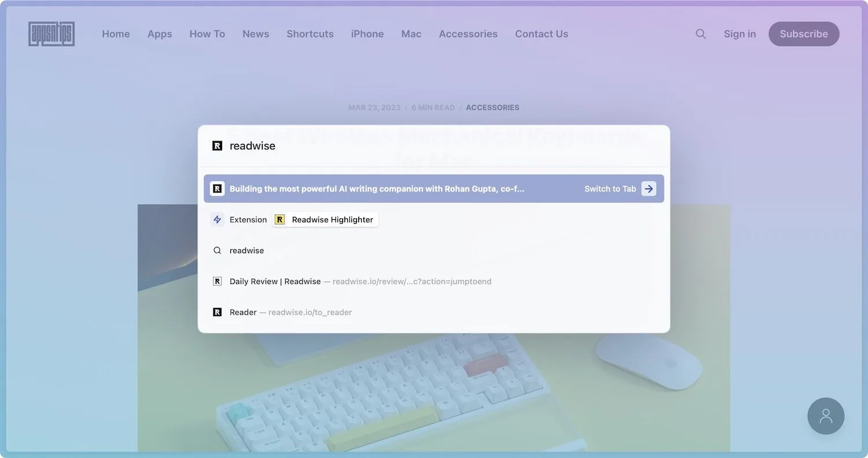The height and width of the screenshot is (458, 868).
Task: Click the favicon of Daily Review result
Action: tap(218, 282)
